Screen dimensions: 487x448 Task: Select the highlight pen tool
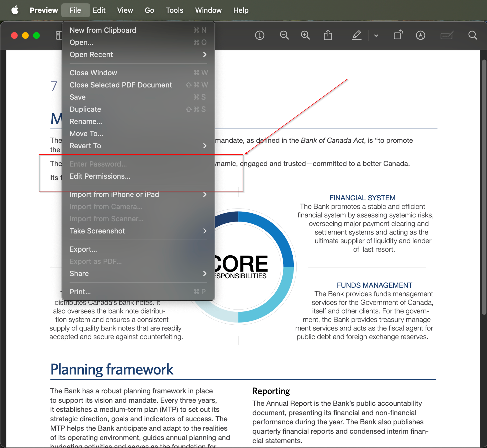[x=357, y=35]
